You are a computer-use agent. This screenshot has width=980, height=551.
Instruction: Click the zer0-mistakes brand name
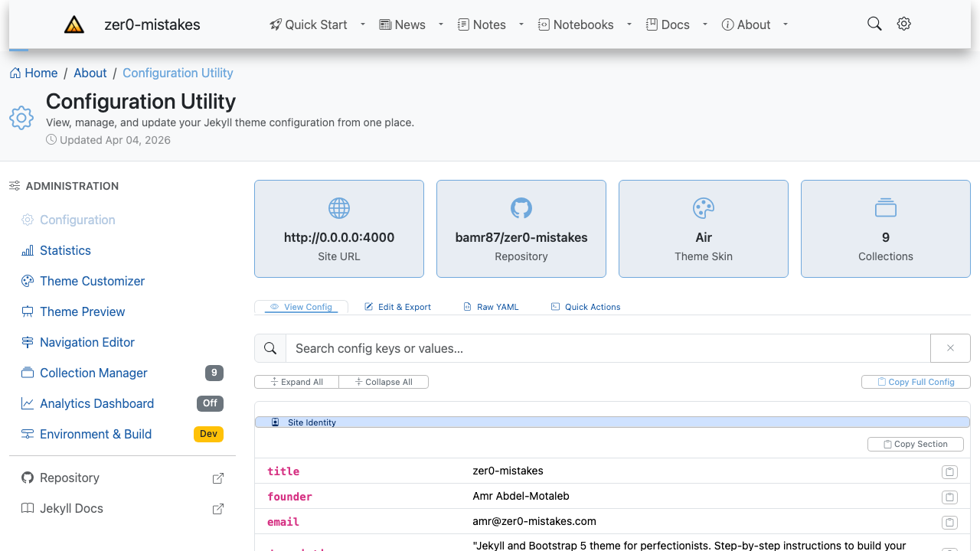point(152,24)
